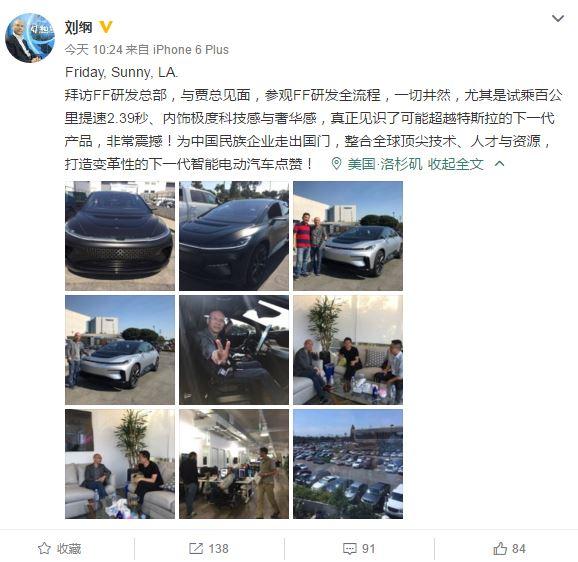Open the 138 reposts count
578x562 pixels.
(219, 548)
